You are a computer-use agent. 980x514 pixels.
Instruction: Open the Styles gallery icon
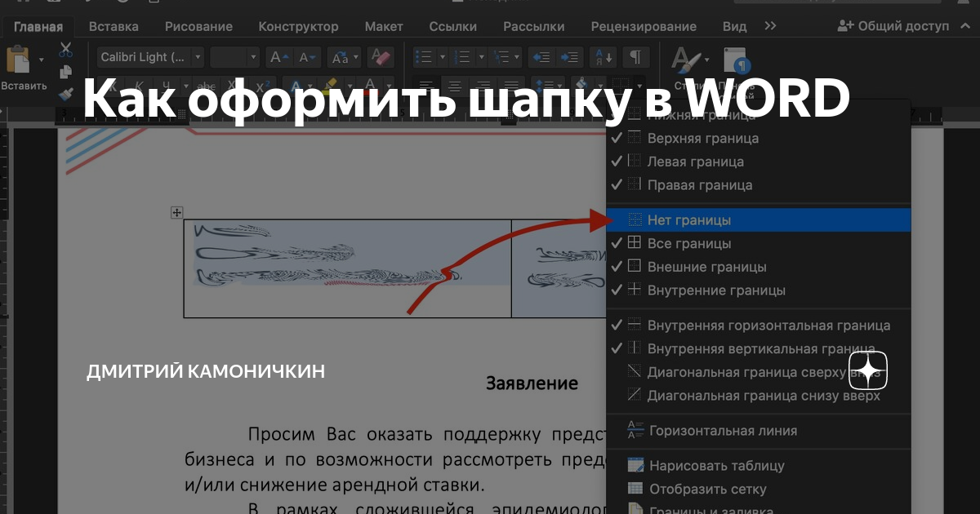pos(686,59)
